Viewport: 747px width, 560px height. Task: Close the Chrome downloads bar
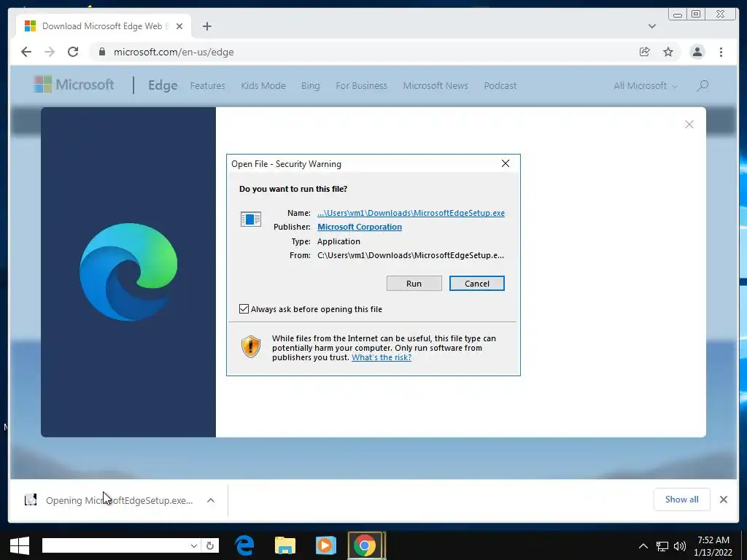724,499
